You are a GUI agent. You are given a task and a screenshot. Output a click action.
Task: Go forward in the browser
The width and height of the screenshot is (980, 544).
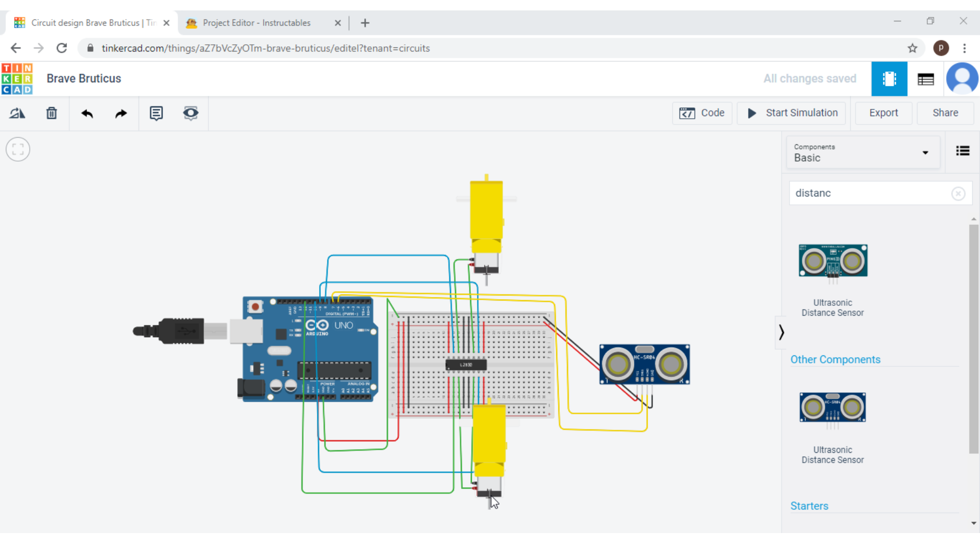(39, 48)
